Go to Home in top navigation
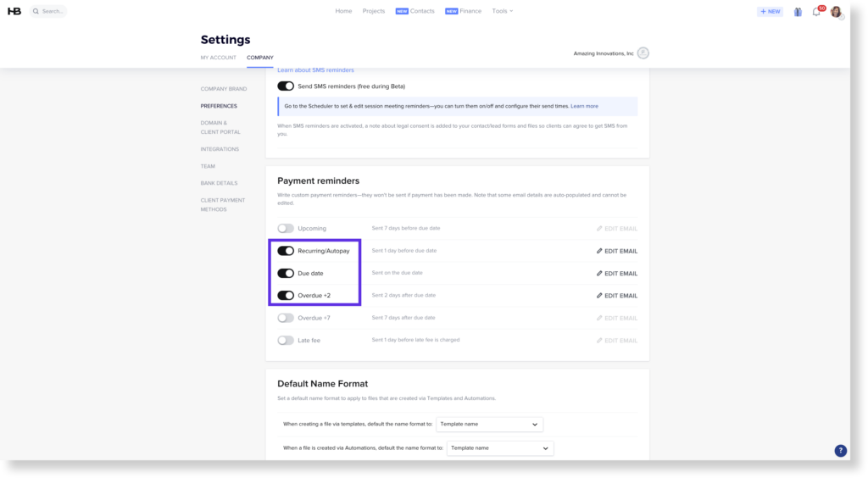 (343, 11)
